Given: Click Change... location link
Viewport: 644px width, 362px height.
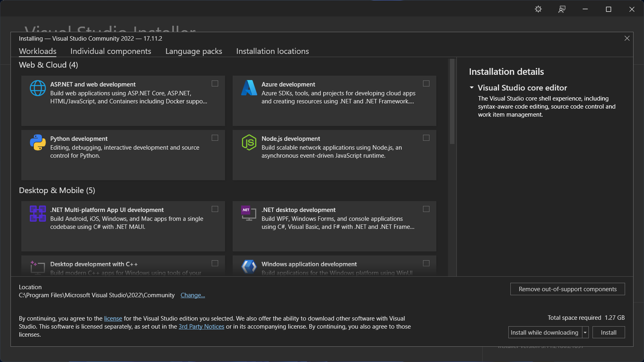Looking at the screenshot, I should (x=193, y=295).
